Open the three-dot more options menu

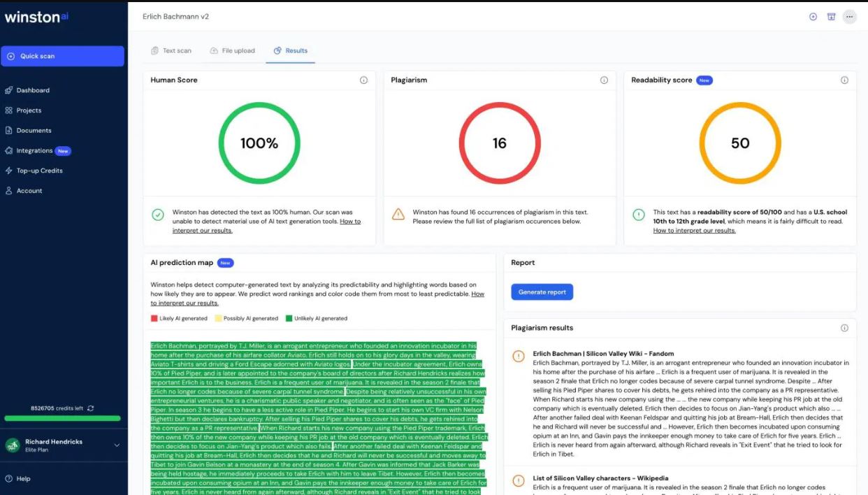click(849, 17)
